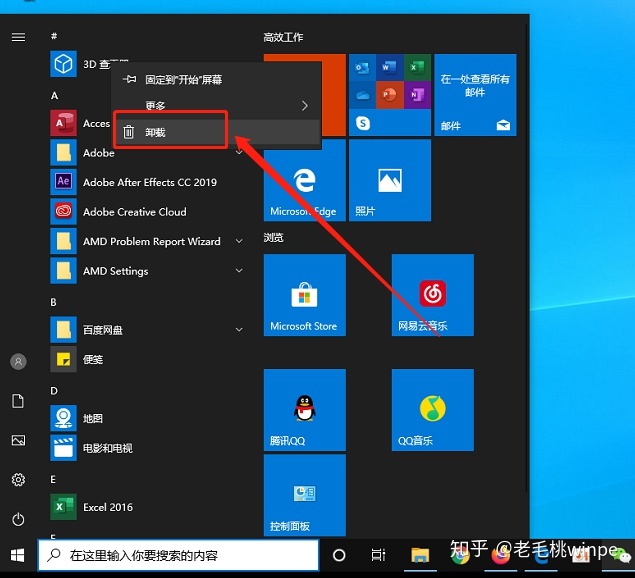635x578 pixels.
Task: Open the 3D Viewer app icon
Action: click(63, 64)
